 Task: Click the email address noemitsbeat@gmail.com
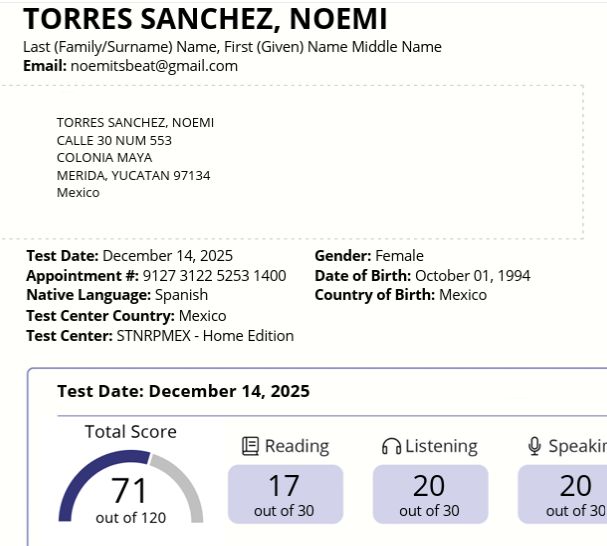[154, 66]
